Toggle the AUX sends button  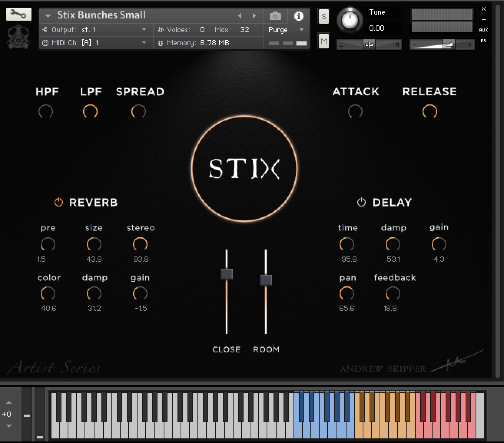pos(484,30)
